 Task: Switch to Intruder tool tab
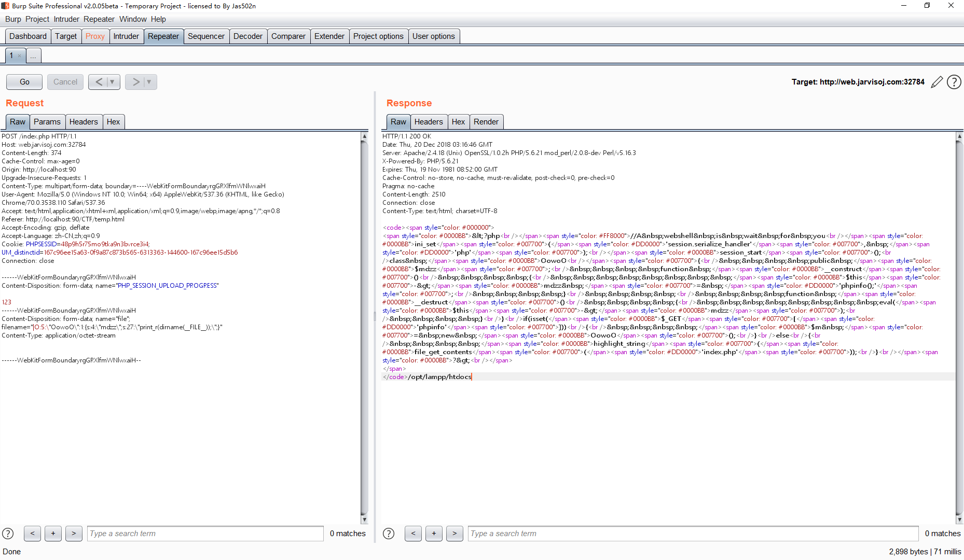click(x=126, y=36)
